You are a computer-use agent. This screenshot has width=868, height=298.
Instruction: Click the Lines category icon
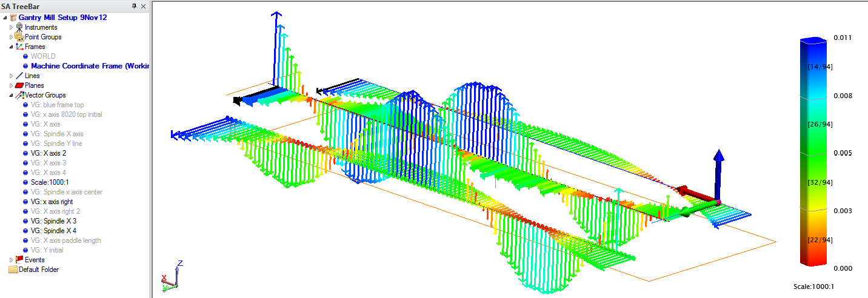[x=19, y=76]
